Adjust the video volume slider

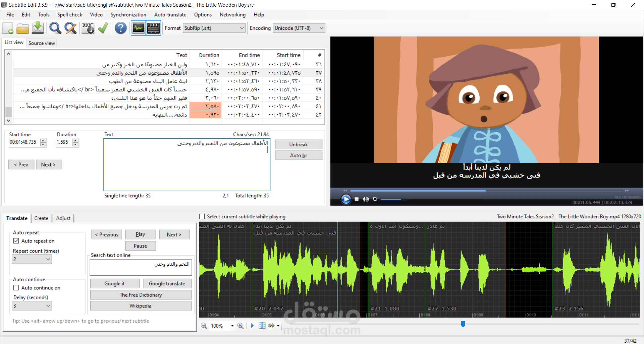coord(394,199)
